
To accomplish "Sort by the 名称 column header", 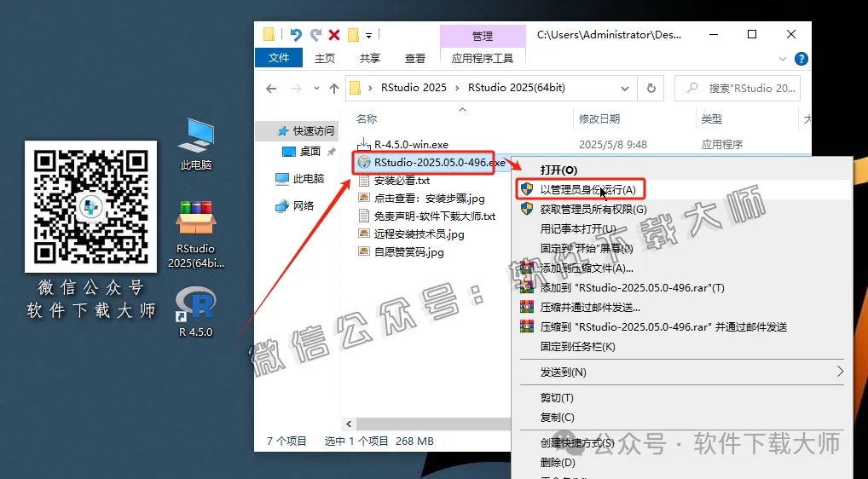I will coord(367,119).
